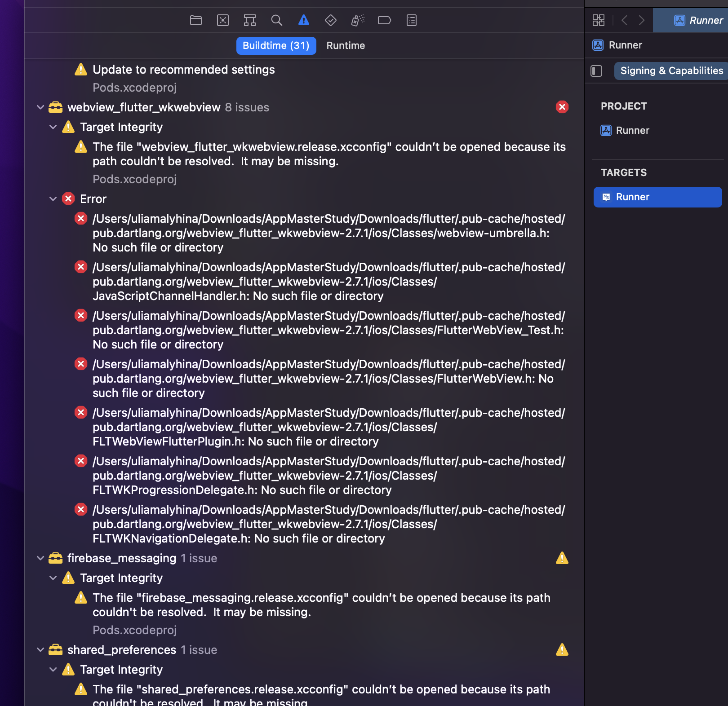
Task: Go forward with the right chevron
Action: [642, 20]
